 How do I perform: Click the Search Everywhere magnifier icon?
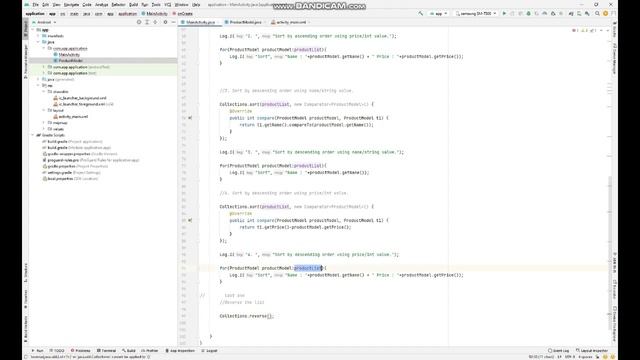pos(597,13)
